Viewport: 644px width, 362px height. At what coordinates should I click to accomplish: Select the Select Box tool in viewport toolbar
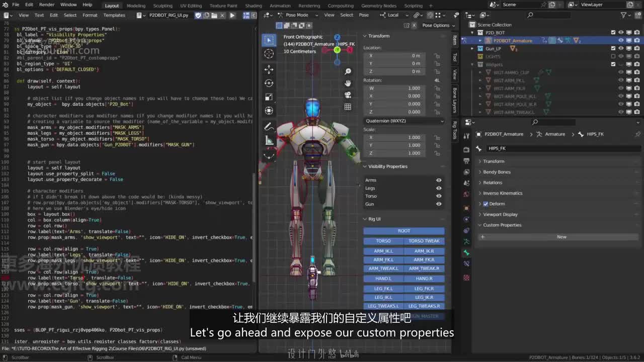(269, 40)
